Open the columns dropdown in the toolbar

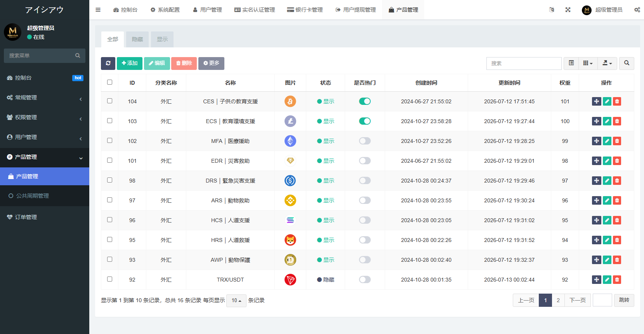click(588, 63)
